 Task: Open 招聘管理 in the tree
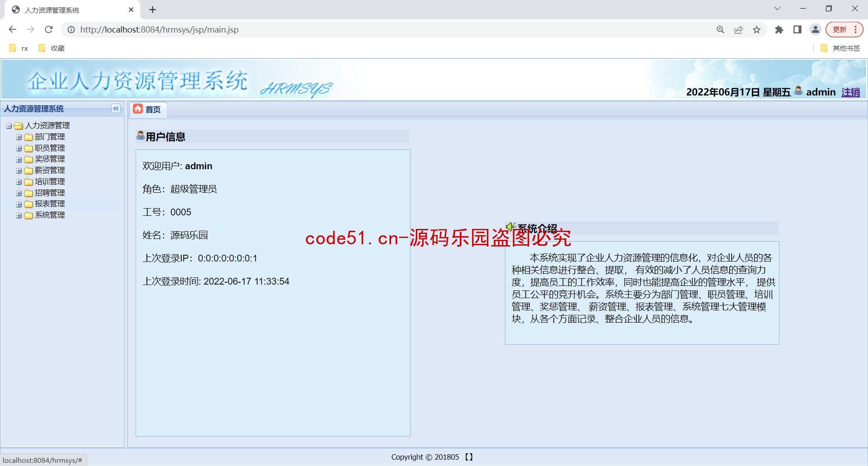[x=50, y=193]
